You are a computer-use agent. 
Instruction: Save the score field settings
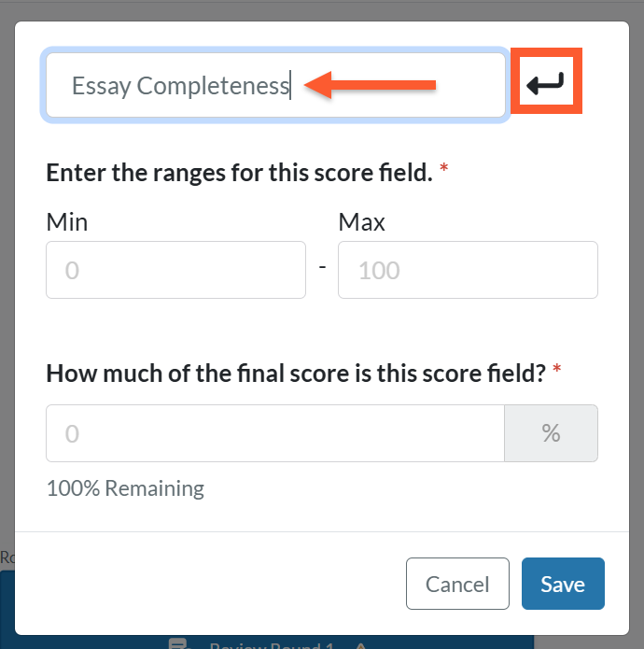(563, 584)
